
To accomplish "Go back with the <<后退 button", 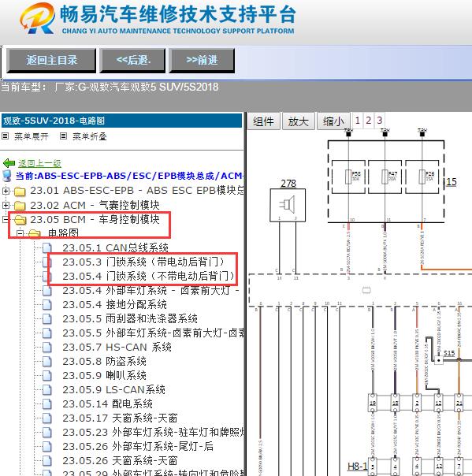I will pyautogui.click(x=132, y=60).
